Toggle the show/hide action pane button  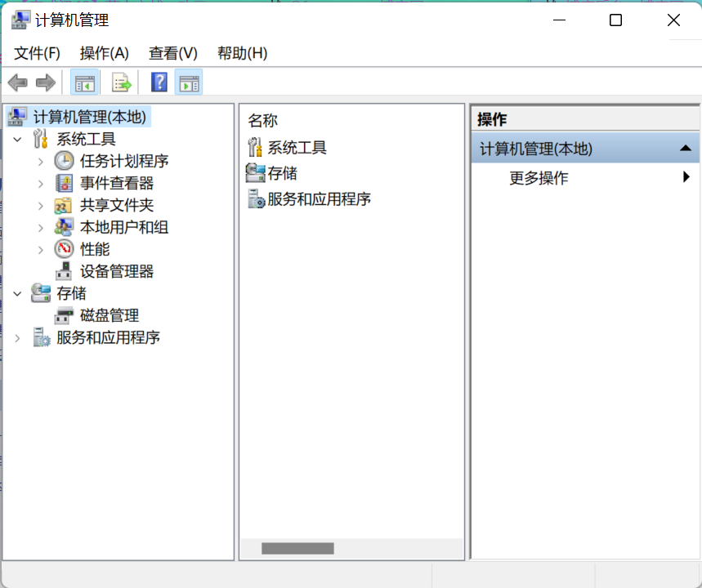tap(189, 82)
